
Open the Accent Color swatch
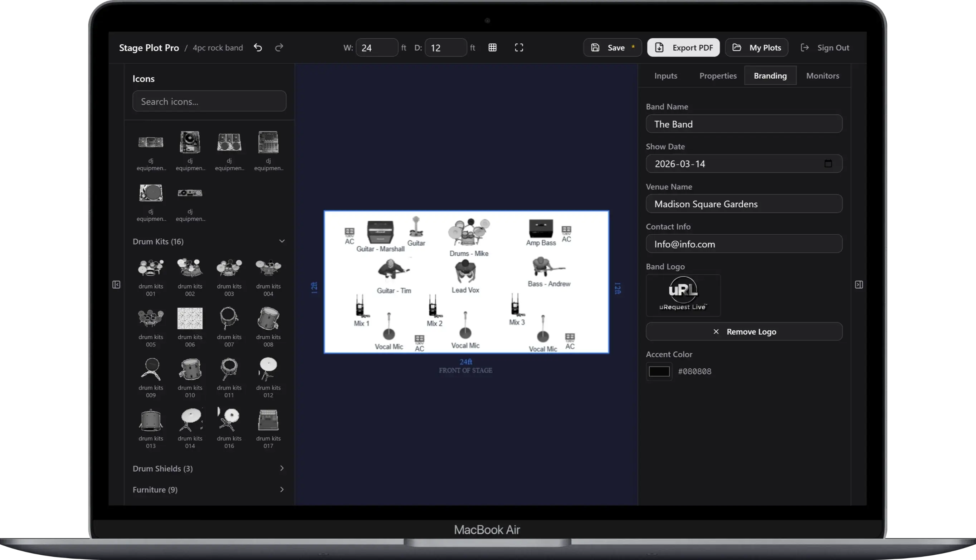[659, 371]
